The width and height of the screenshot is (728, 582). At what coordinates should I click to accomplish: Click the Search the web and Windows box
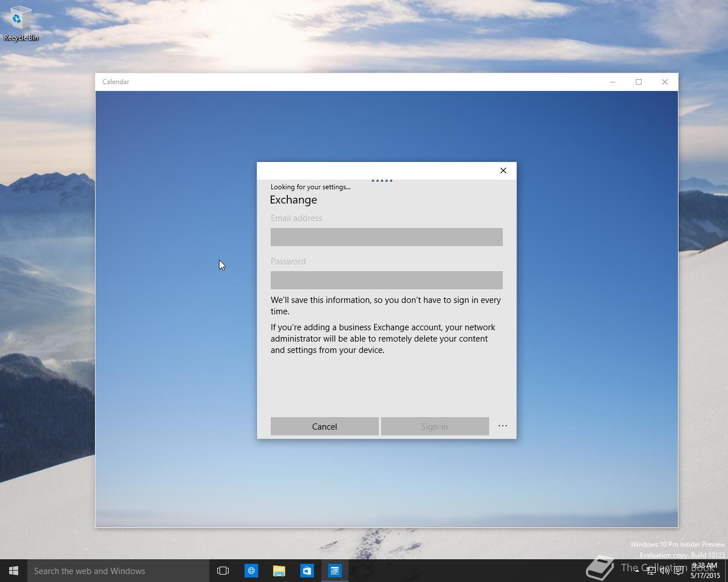click(x=118, y=571)
